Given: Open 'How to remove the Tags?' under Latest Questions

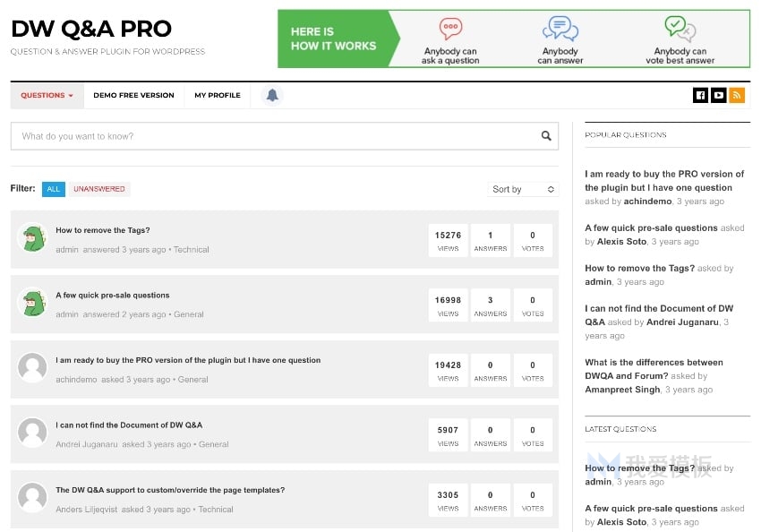Looking at the screenshot, I should click(639, 468).
